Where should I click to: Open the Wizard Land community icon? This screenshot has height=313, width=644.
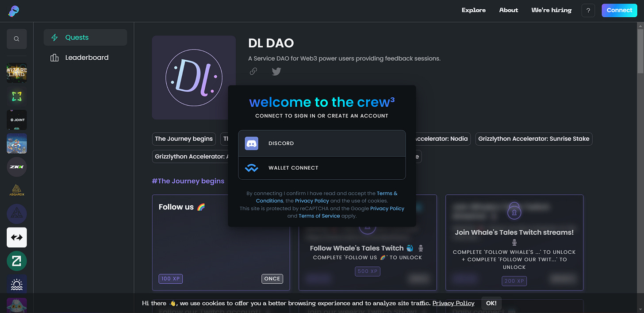(x=17, y=73)
